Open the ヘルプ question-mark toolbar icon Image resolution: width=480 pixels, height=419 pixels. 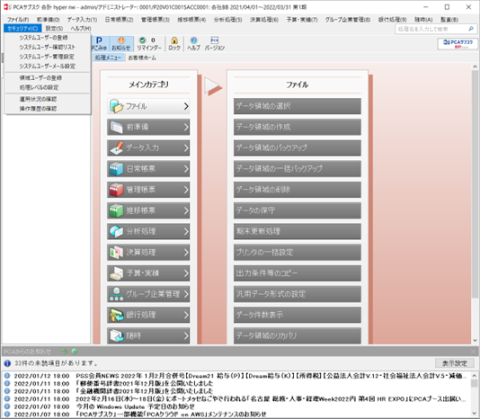(x=194, y=44)
